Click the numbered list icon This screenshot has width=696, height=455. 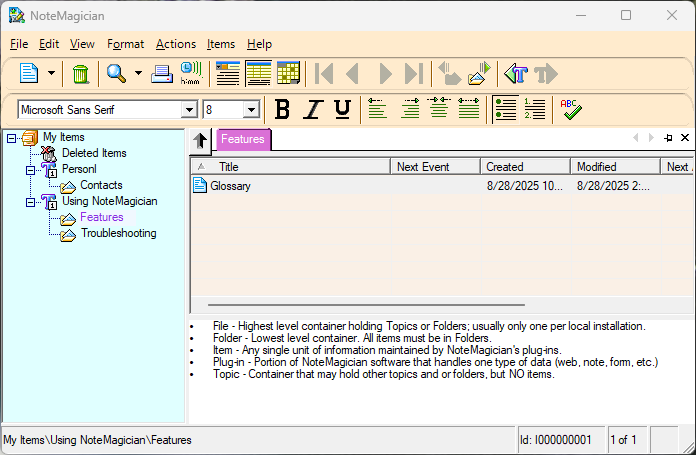[535, 109]
